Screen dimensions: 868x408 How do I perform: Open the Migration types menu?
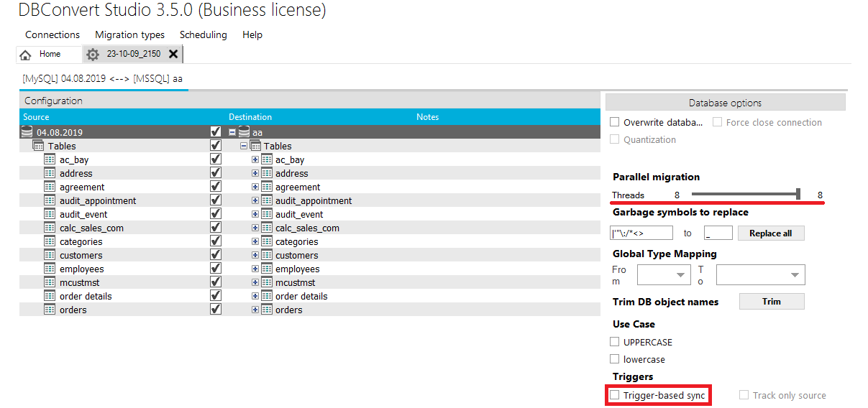click(129, 34)
